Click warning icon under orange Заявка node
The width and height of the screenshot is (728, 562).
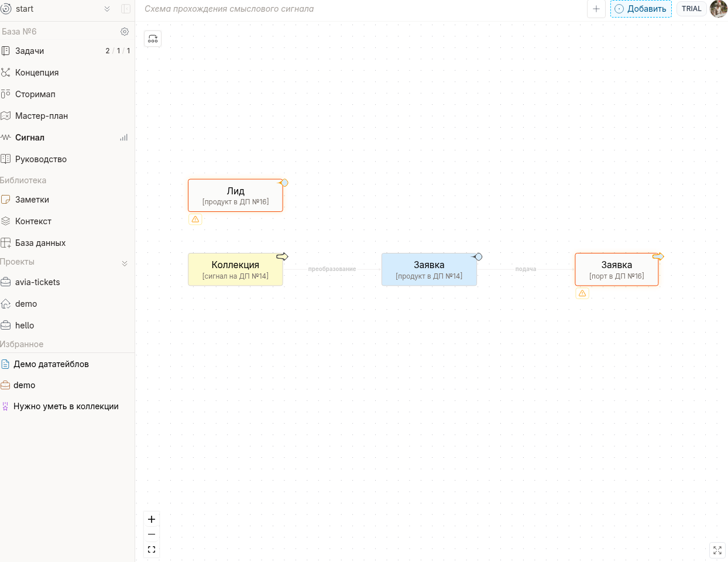click(582, 293)
